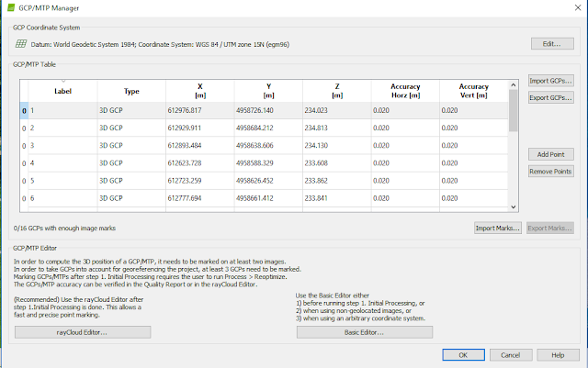
Task: Click Import GCPs button
Action: pos(551,81)
